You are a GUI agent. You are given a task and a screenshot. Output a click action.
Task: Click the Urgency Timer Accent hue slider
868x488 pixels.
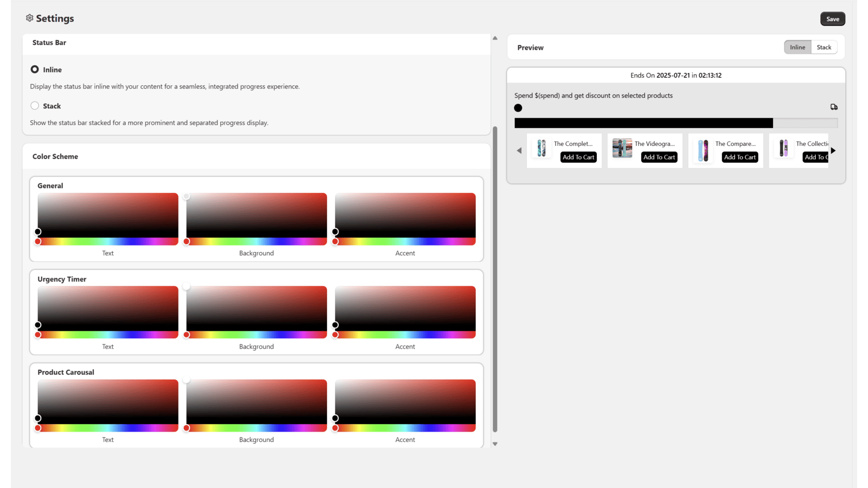(405, 335)
